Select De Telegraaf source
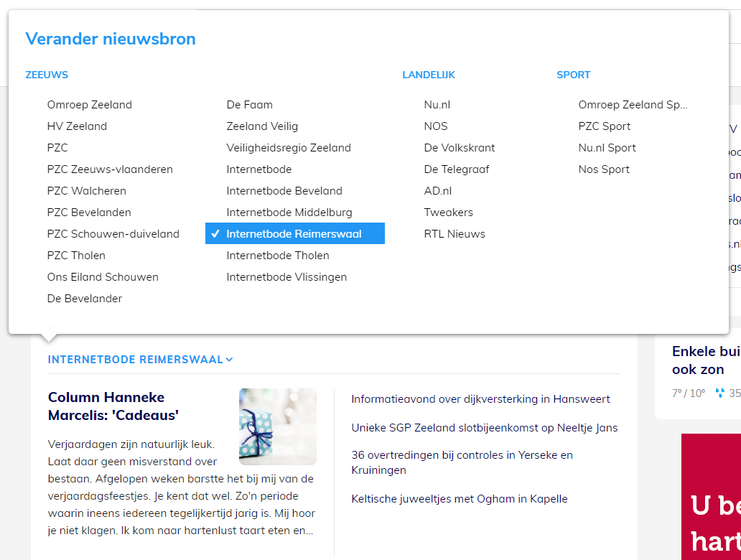741x560 pixels. point(457,169)
